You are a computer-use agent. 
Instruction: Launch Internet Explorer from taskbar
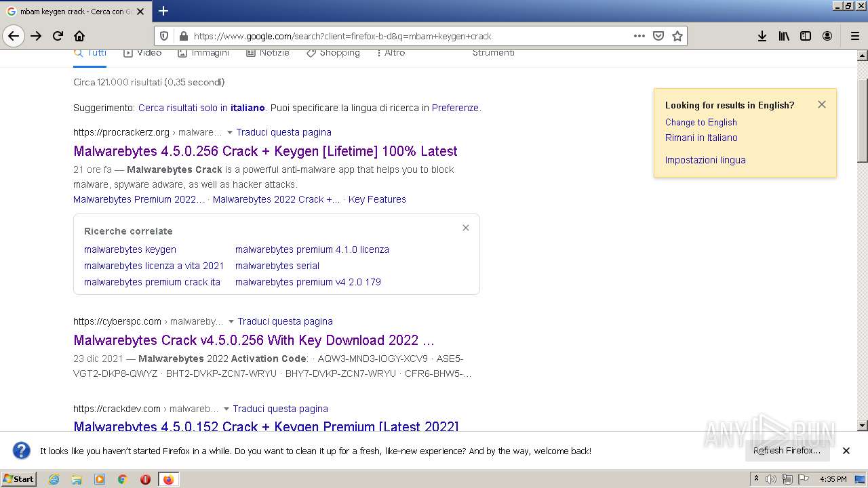pos(54,479)
